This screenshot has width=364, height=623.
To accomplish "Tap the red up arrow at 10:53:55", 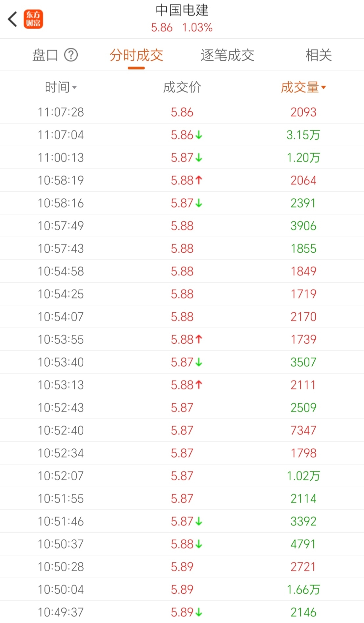I will 199,339.
